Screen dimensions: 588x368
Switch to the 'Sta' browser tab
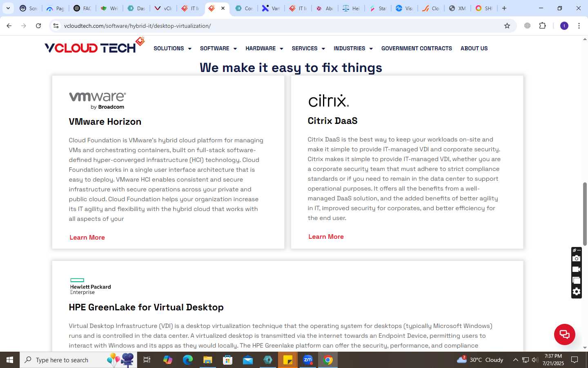click(x=378, y=8)
